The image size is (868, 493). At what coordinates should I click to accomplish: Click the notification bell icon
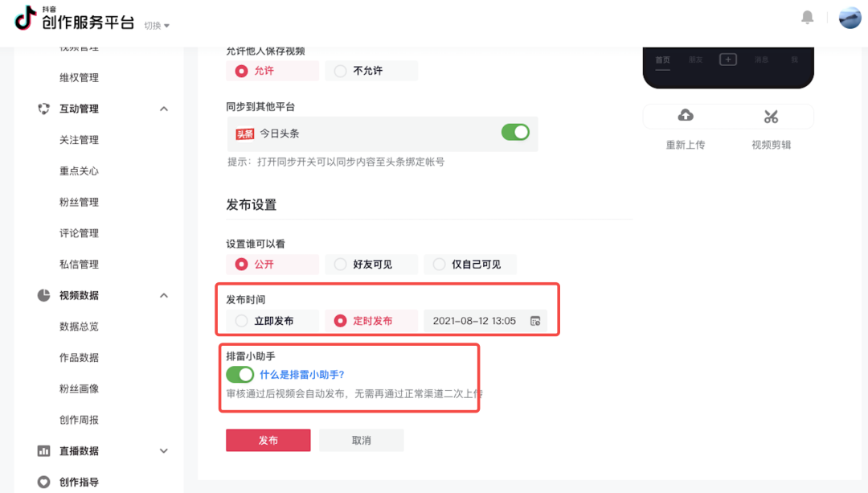click(808, 18)
